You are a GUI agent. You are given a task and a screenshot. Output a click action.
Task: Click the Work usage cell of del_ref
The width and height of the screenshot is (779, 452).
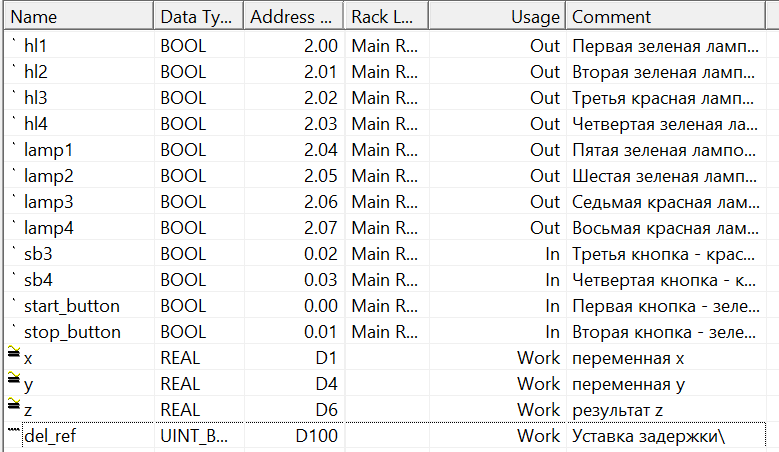pyautogui.click(x=539, y=436)
